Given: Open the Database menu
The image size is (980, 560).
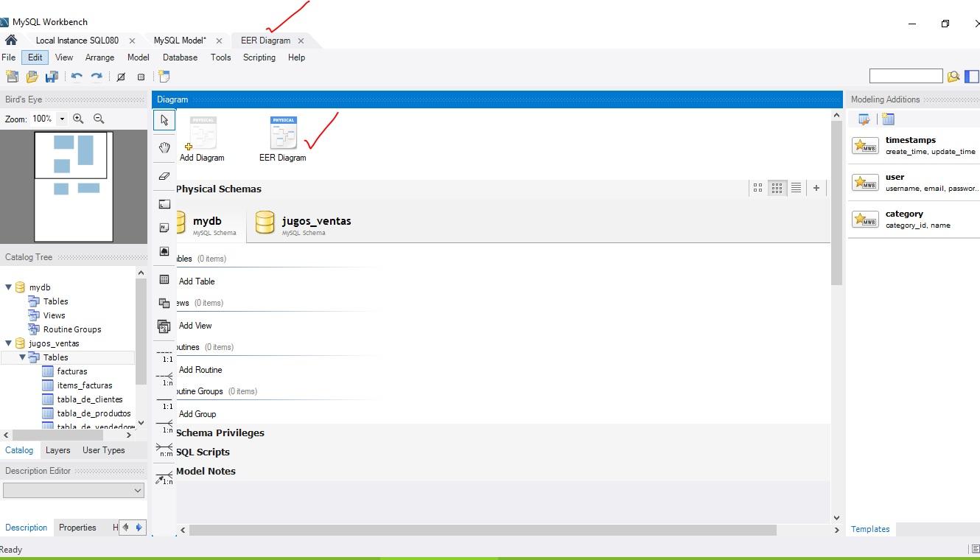Looking at the screenshot, I should (x=180, y=57).
